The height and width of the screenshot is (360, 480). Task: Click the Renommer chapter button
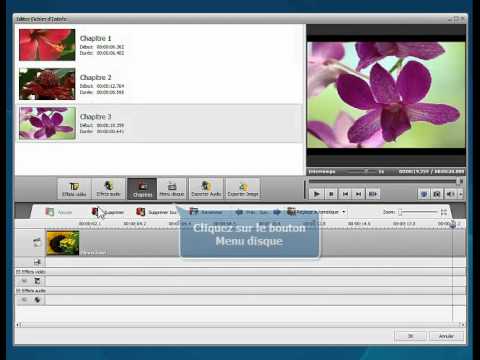click(206, 212)
